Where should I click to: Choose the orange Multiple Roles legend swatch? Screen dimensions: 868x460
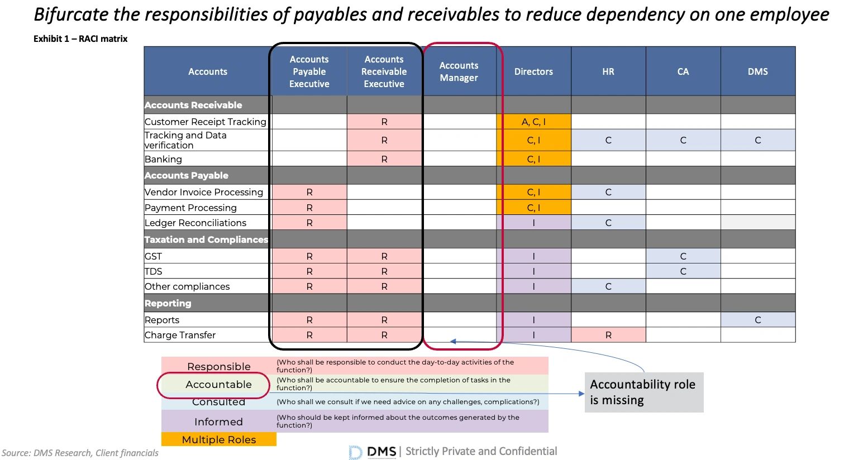point(218,439)
